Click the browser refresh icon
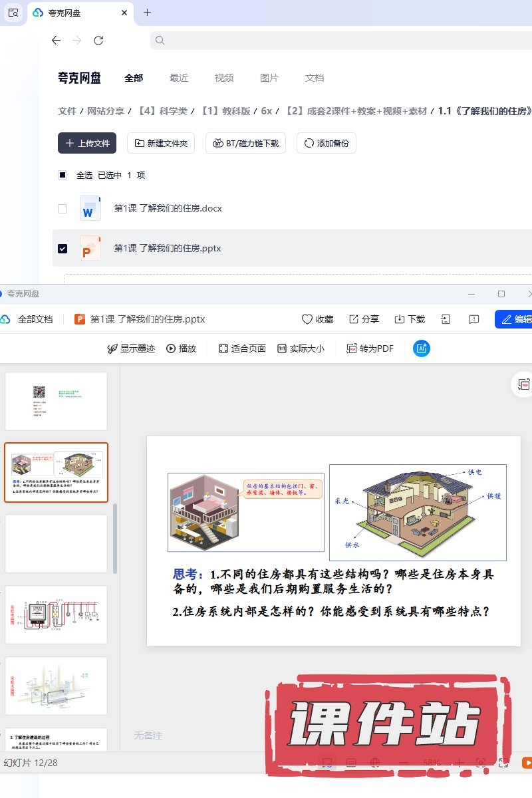 (x=98, y=41)
